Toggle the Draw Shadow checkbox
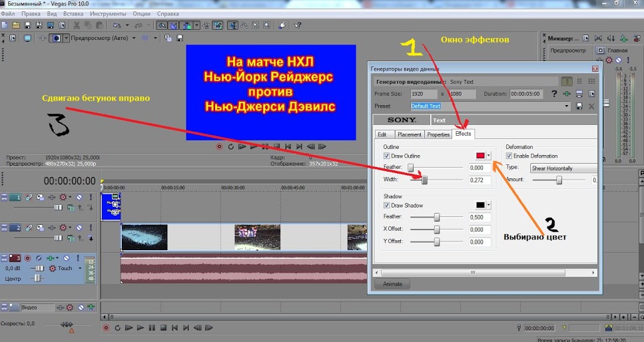Screen dimensions: 644x342 [386, 206]
